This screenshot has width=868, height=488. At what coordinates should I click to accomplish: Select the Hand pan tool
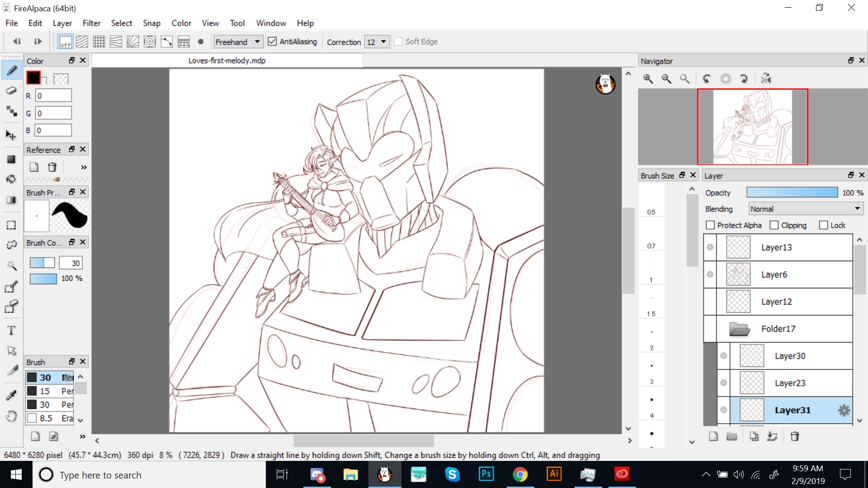tap(11, 416)
